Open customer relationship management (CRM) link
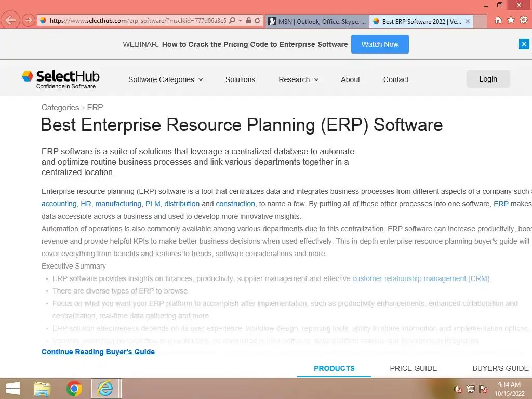532x399 pixels. (x=421, y=278)
